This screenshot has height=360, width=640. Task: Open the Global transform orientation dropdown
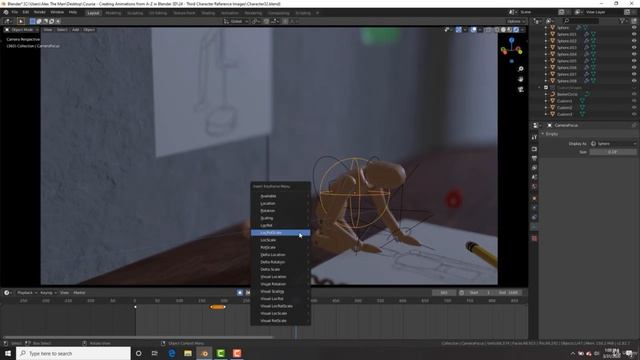236,21
